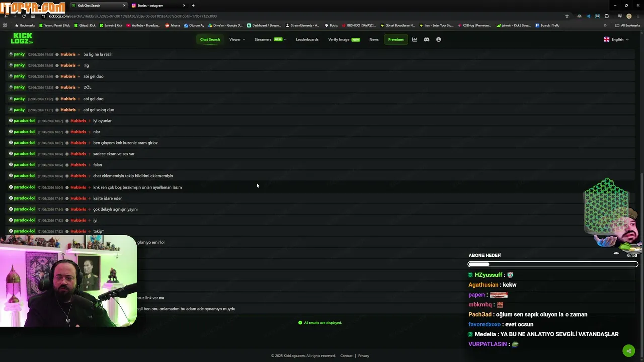The height and width of the screenshot is (362, 644).
Task: Open the Privacy link in the footer
Action: pos(364,356)
